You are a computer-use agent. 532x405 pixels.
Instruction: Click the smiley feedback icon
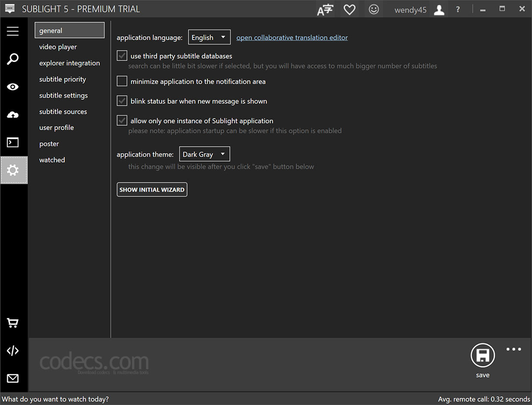[373, 9]
